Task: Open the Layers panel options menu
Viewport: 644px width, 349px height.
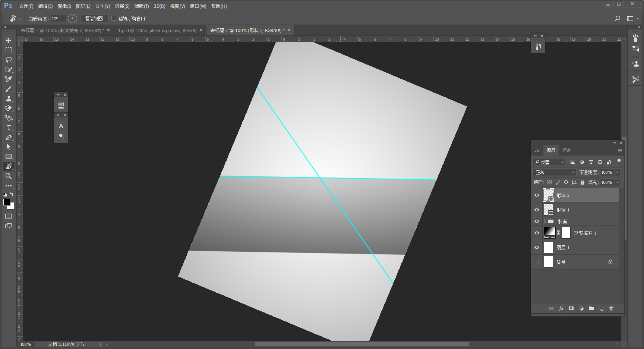Action: coord(620,150)
